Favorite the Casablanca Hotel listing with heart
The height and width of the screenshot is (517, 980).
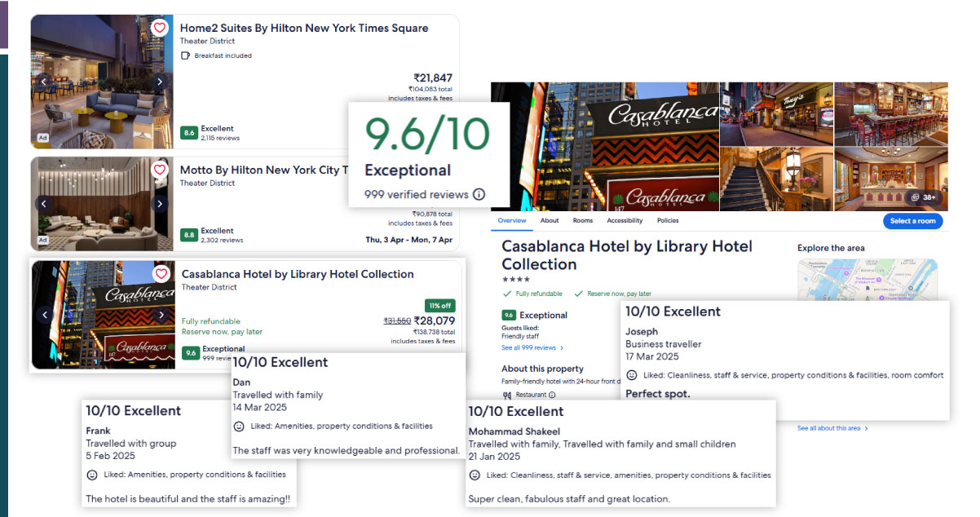(161, 274)
